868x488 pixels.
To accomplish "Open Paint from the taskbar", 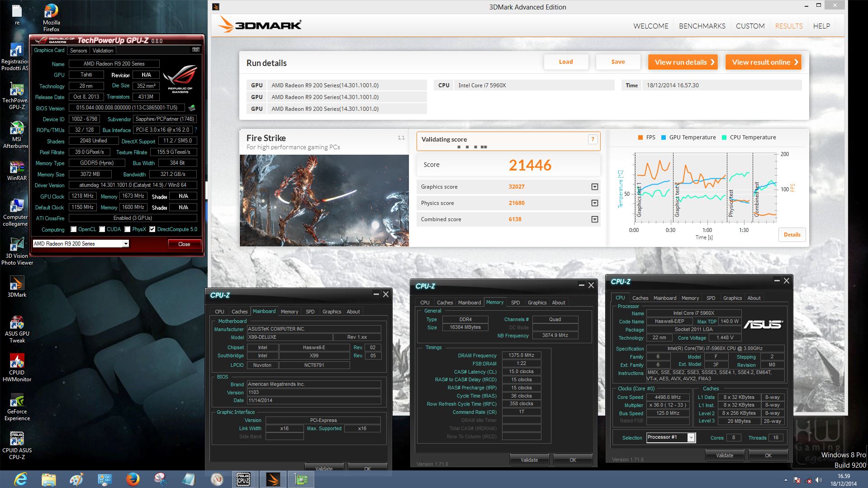I will (76, 479).
